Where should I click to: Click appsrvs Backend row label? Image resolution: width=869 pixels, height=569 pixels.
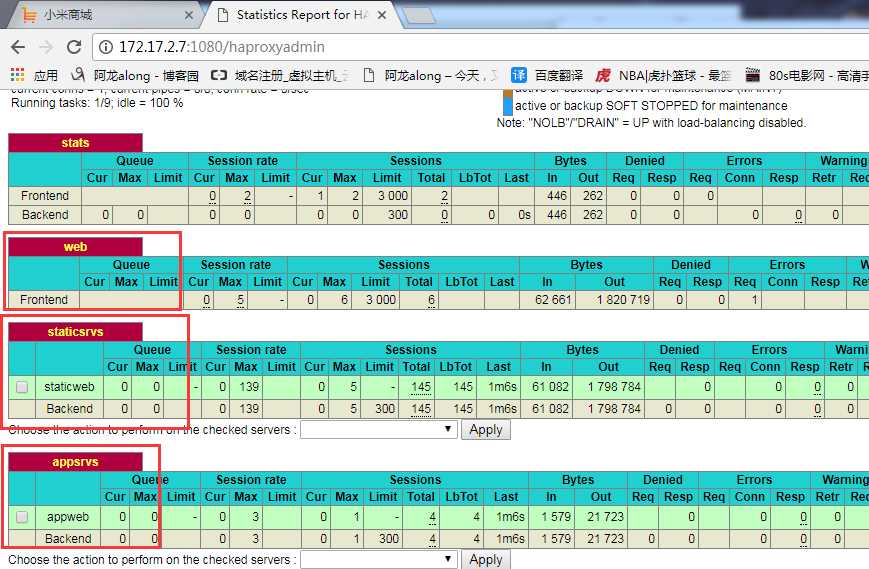68,539
